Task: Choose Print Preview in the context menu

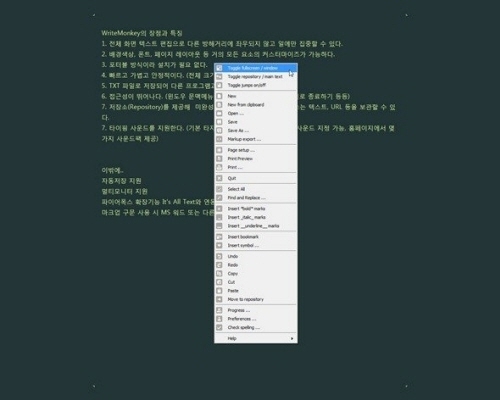Action: 256,159
